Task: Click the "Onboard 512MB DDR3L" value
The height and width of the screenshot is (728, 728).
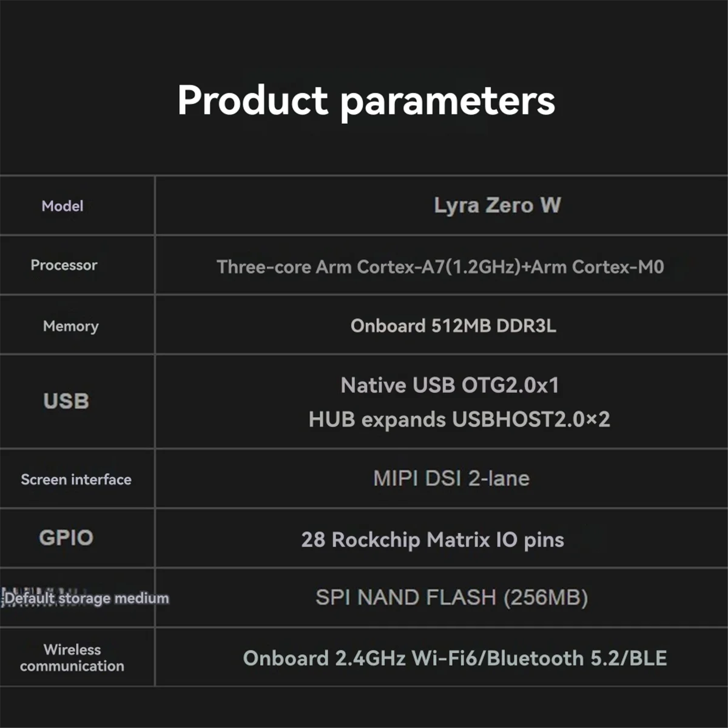Action: tap(453, 326)
